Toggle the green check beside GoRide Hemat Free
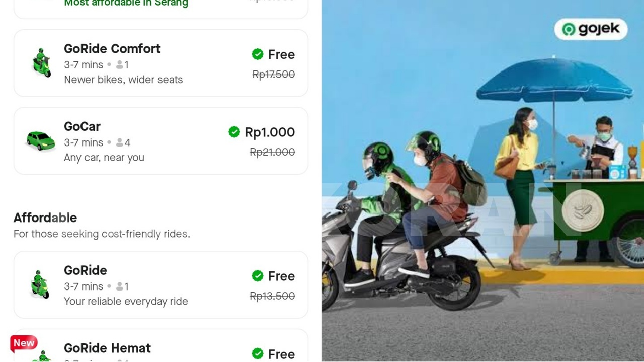This screenshot has height=362, width=644. (258, 354)
